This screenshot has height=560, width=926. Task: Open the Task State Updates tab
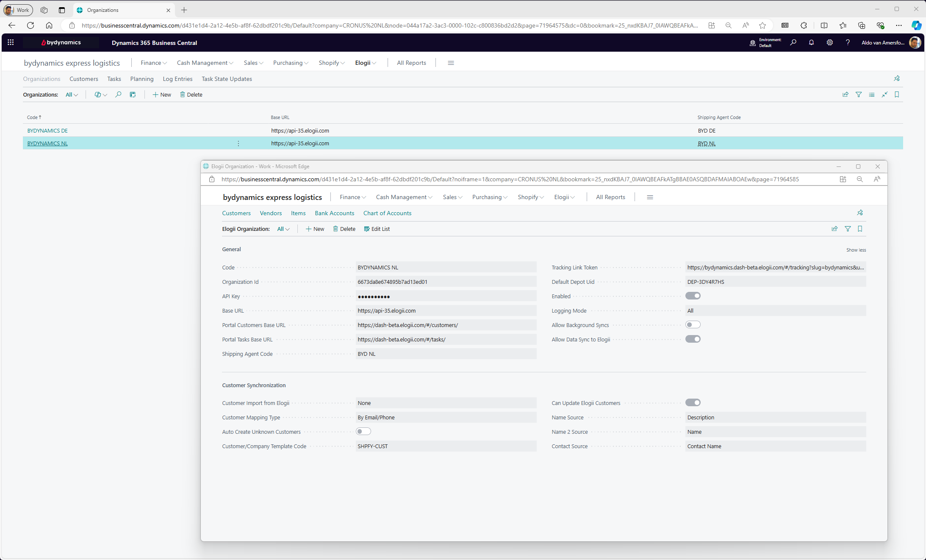click(x=227, y=79)
